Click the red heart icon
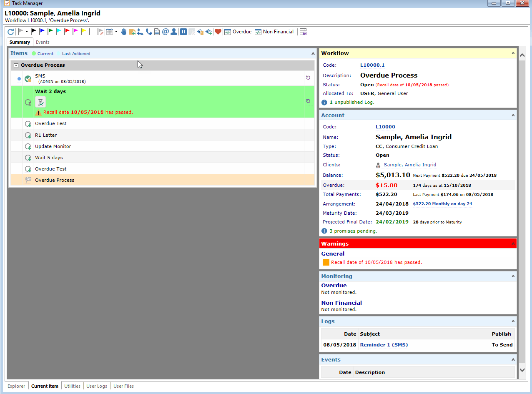532x394 pixels. 218,32
